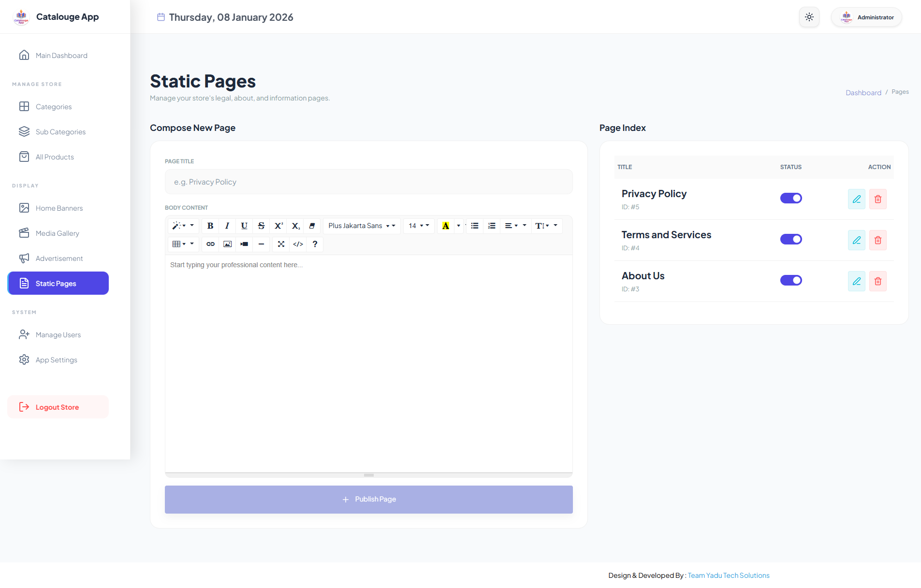Edit the Terms and Services page

857,240
